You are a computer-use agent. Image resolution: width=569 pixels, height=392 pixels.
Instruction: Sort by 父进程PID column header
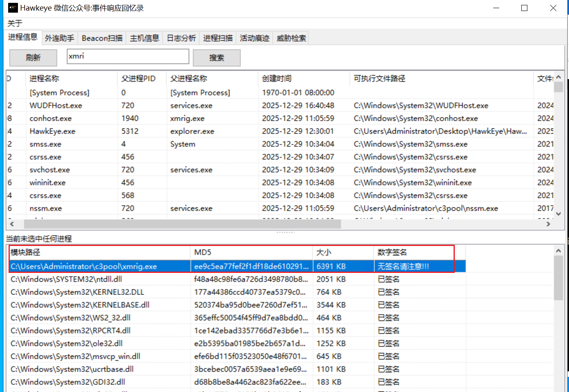(138, 78)
